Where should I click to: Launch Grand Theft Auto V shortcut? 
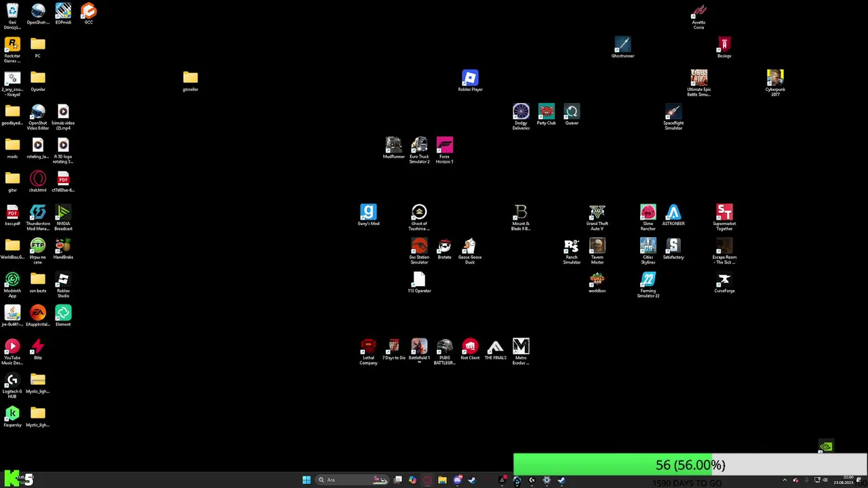[x=597, y=218]
